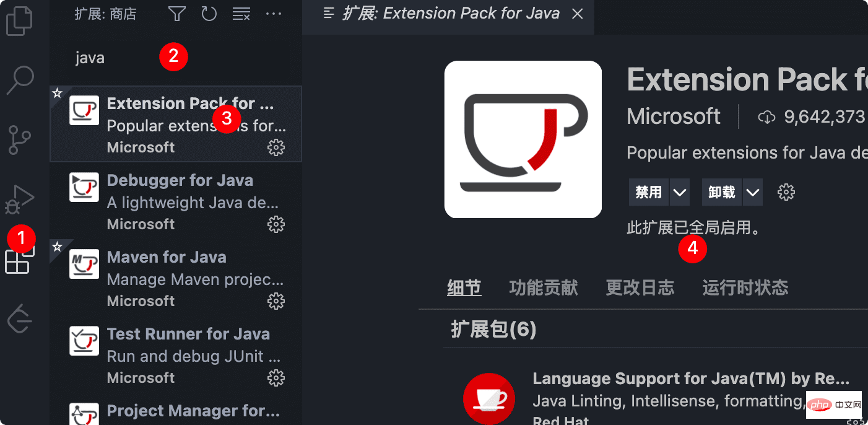Open the detail page manage gear icon

(x=786, y=192)
